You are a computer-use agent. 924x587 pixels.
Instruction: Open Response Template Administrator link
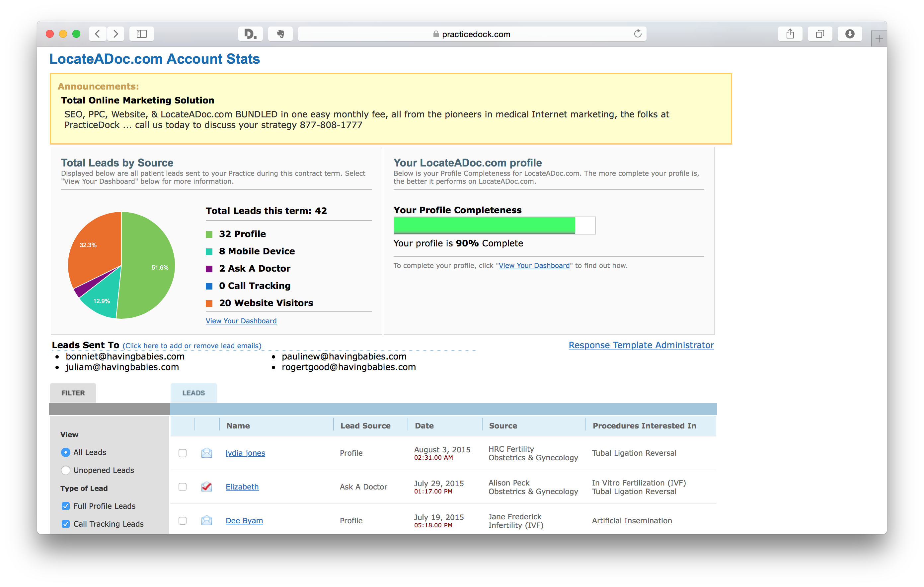[641, 345]
